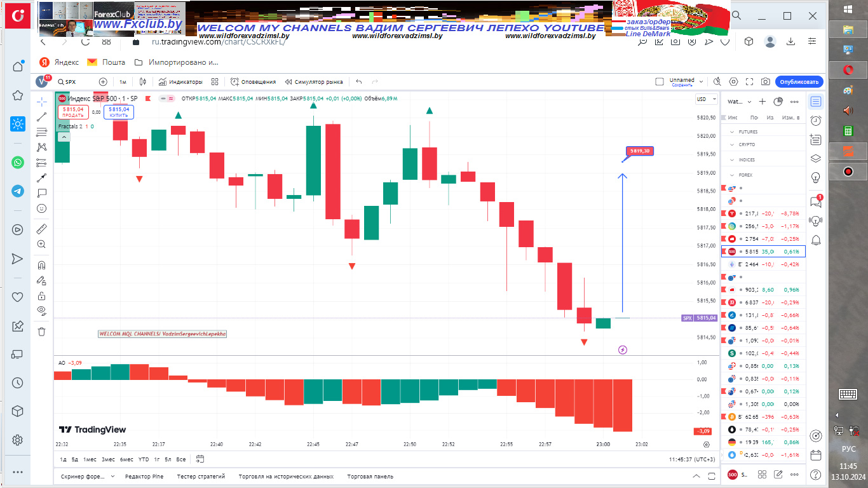Open the watchlist name dropdown

740,102
